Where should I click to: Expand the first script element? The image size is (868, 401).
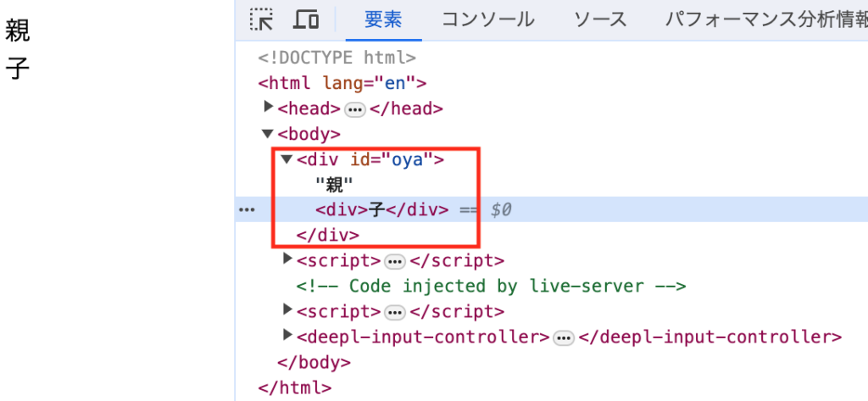[x=287, y=259]
